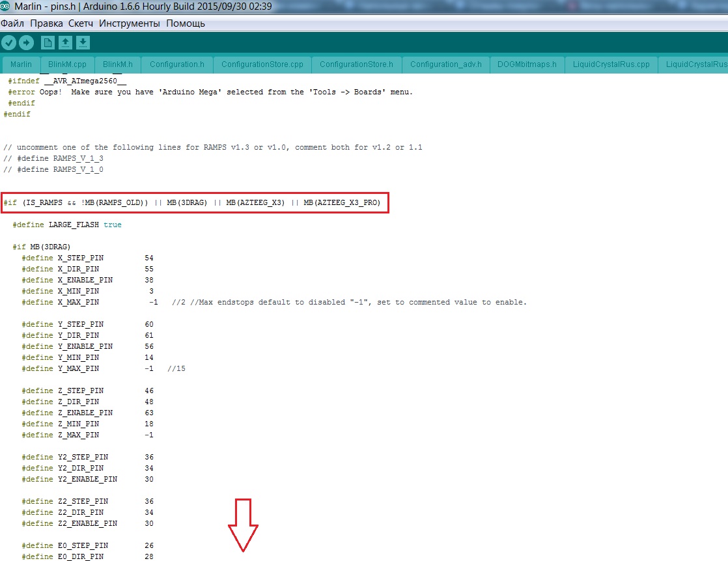Create a new sketch with New icon
Screen dimensions: 728x561
[48, 43]
